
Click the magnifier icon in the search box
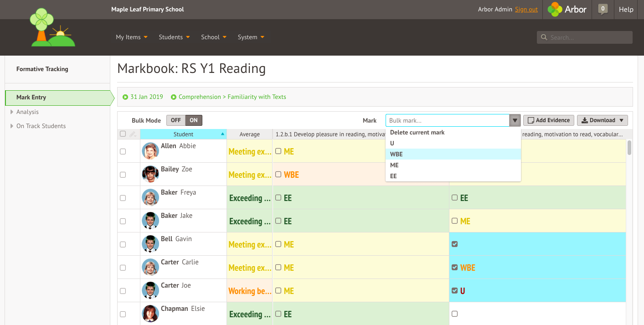(544, 37)
